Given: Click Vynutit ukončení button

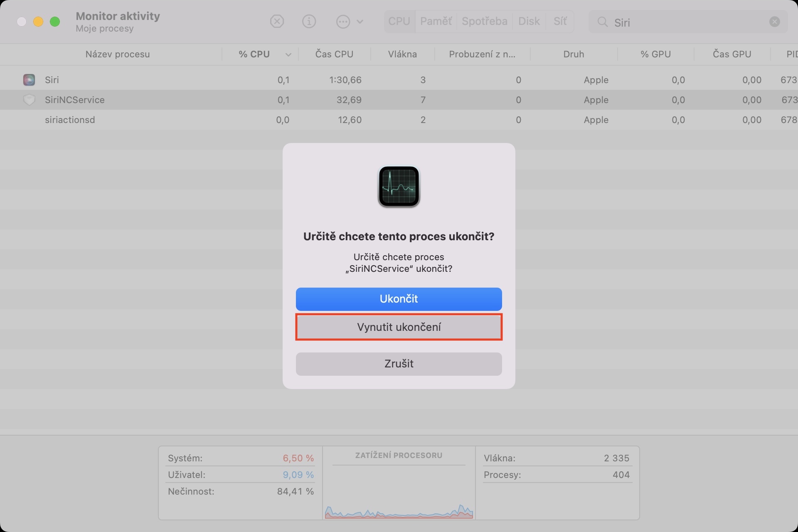Looking at the screenshot, I should (399, 327).
